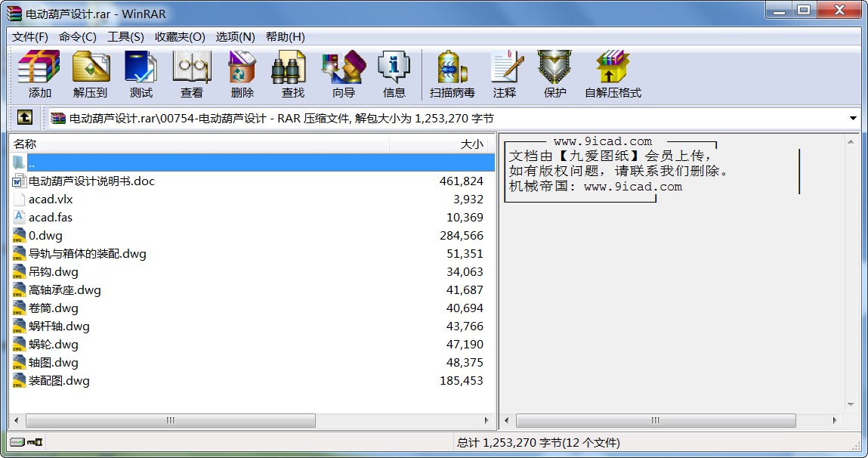This screenshot has height=458, width=868.
Task: Select file 装配图.dwg
Action: click(59, 380)
